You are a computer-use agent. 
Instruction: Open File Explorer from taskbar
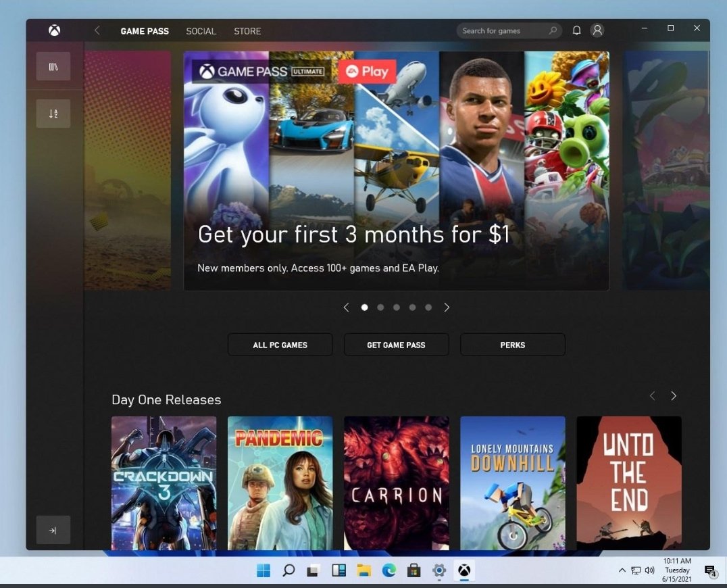[x=363, y=570]
